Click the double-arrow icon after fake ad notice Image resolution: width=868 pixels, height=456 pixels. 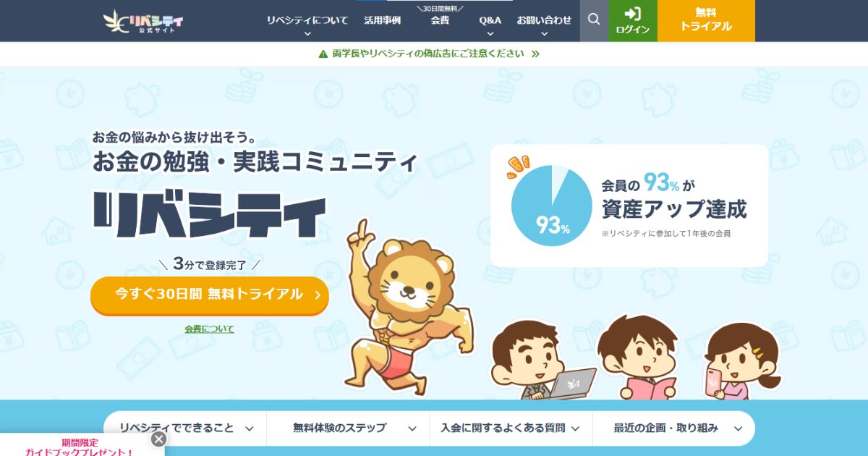(x=535, y=54)
